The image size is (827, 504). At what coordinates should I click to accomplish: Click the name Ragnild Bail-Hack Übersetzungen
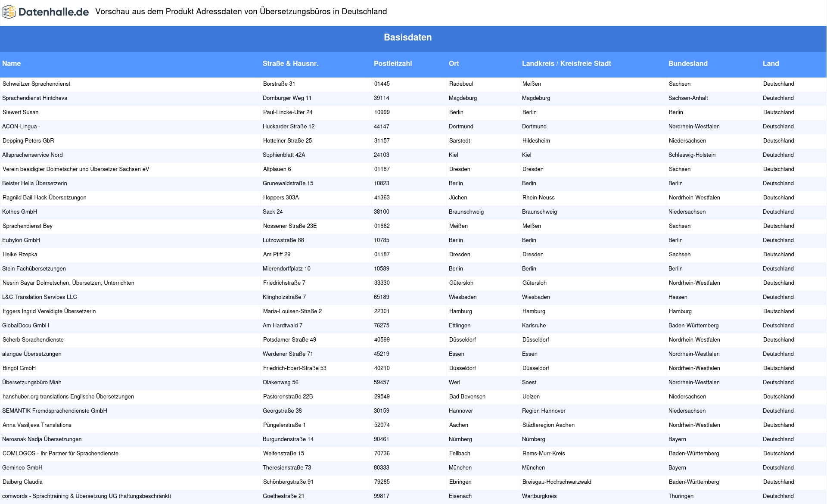click(44, 198)
